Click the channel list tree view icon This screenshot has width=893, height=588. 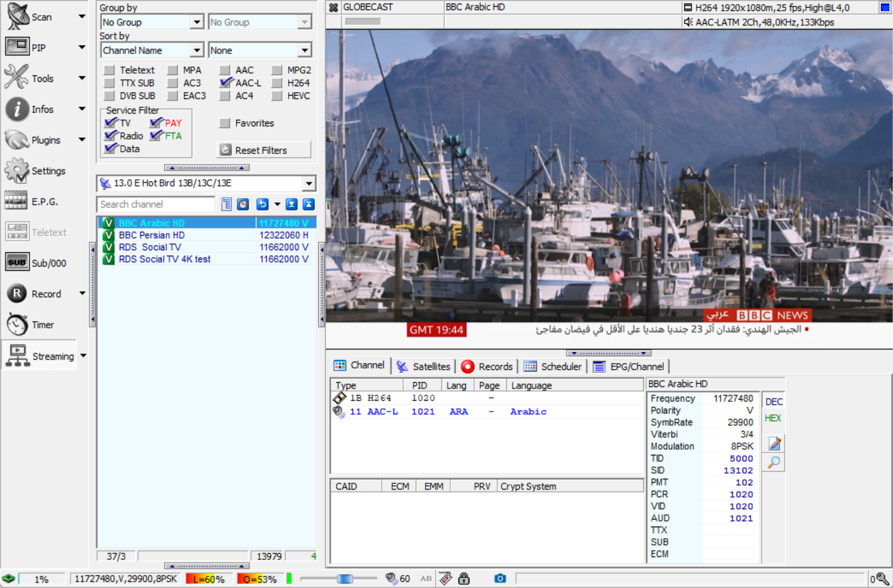[x=227, y=204]
